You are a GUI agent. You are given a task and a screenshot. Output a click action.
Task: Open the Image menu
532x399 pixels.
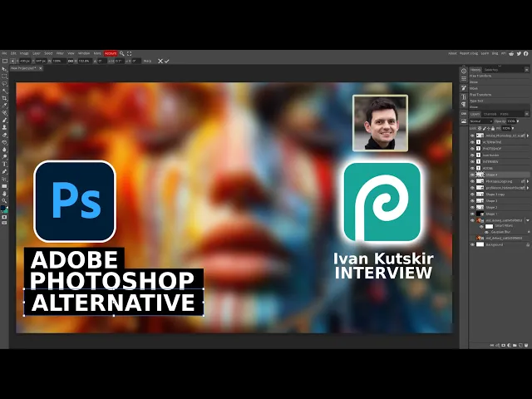click(x=24, y=53)
